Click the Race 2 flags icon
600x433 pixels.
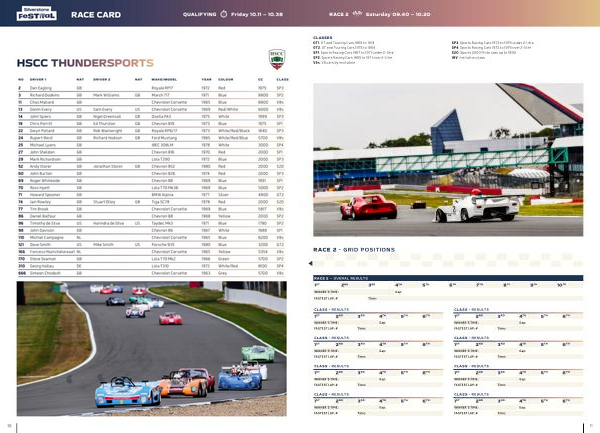tap(357, 13)
